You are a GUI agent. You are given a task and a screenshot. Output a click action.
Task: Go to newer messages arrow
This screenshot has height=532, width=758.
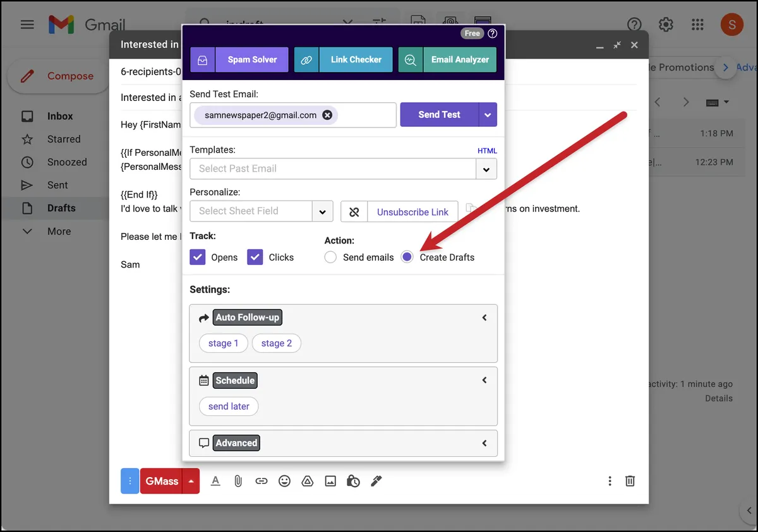tap(658, 102)
